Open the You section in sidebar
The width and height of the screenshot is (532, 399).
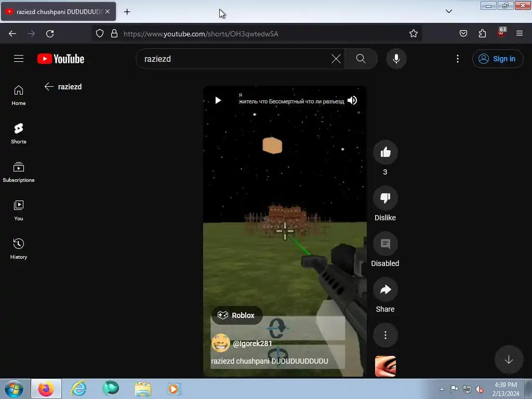tap(19, 211)
